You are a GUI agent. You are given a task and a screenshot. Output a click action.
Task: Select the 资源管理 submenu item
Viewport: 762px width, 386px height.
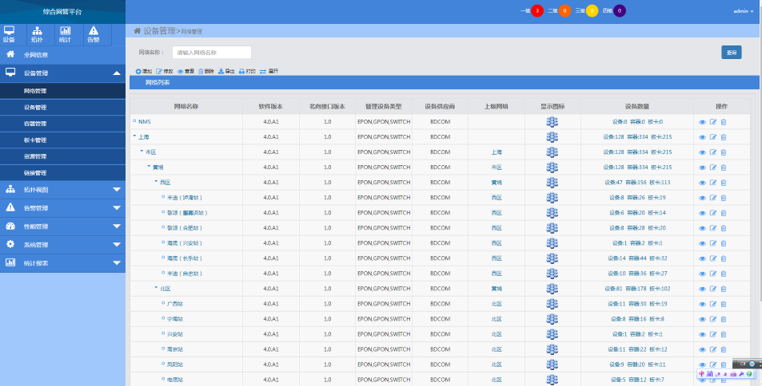pyautogui.click(x=63, y=157)
